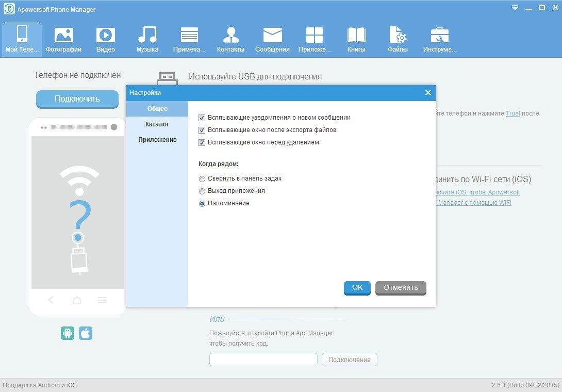Click the Apple iOS icon
The image size is (562, 392).
[x=85, y=333]
